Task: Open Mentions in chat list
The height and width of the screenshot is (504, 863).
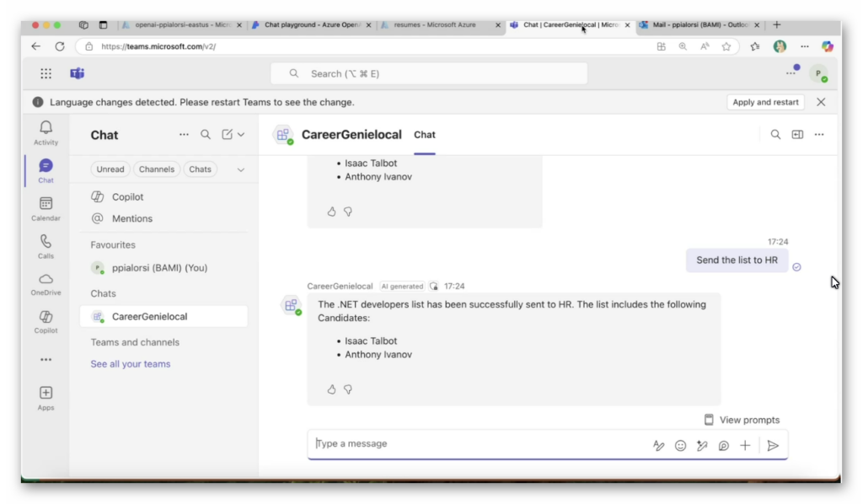Action: [x=164, y=218]
